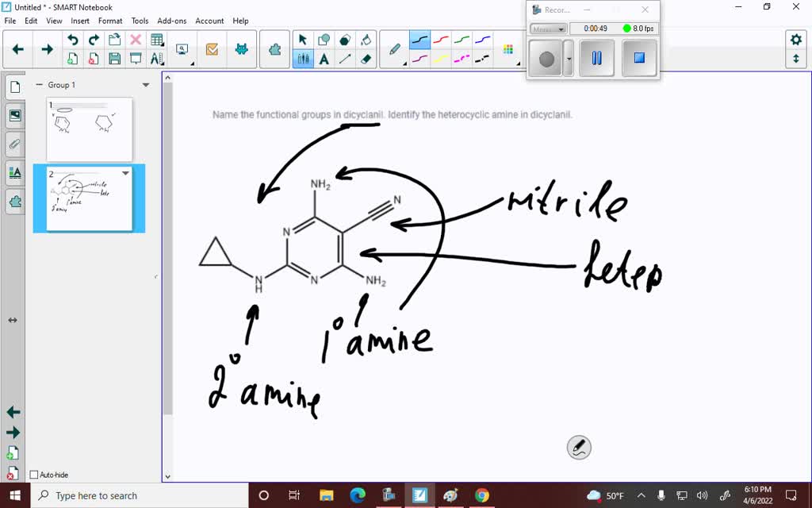Image resolution: width=812 pixels, height=508 pixels.
Task: Enable the Auto-hide checkbox
Action: [x=33, y=474]
